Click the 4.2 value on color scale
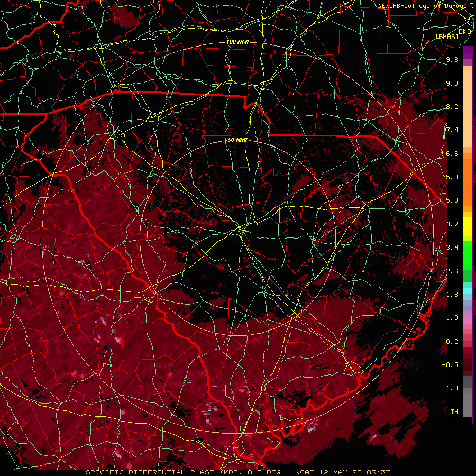The width and height of the screenshot is (476, 476). [452, 224]
